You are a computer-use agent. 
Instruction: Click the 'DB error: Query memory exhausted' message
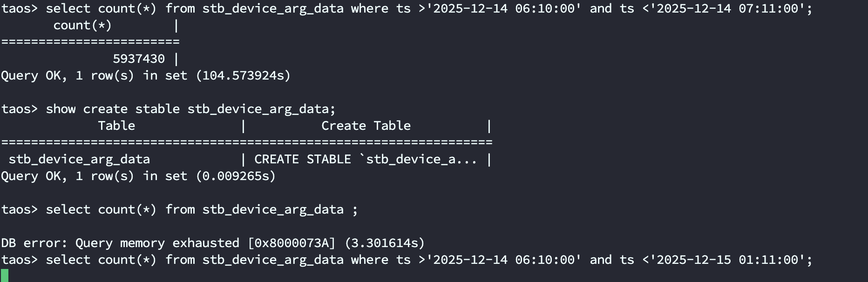click(x=120, y=243)
